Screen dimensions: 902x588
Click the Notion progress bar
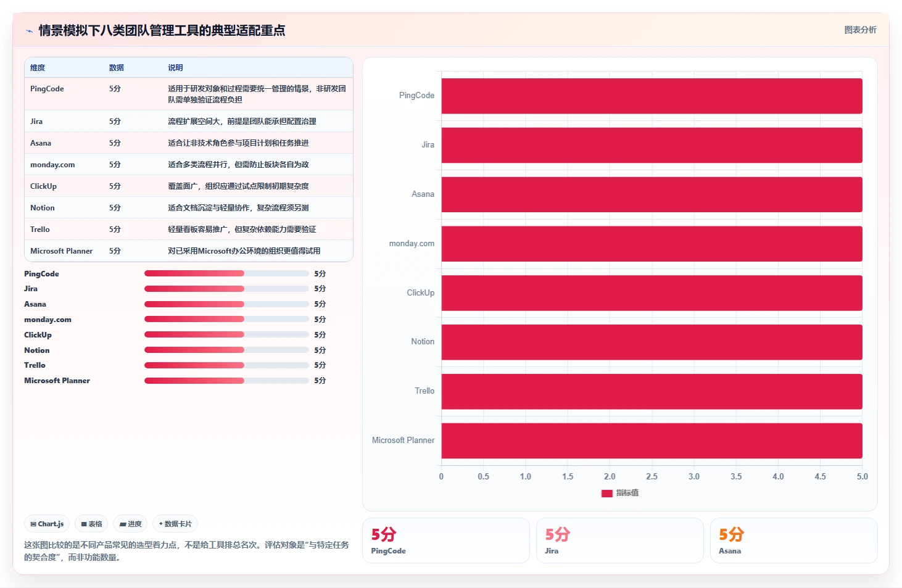point(226,350)
